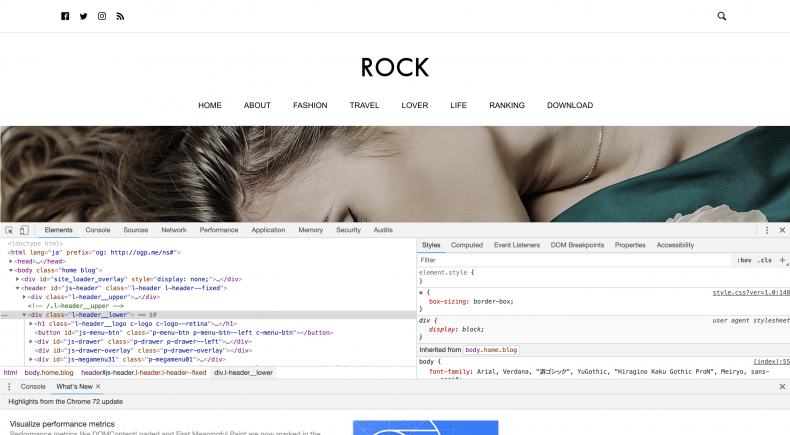790x435 pixels.
Task: Add new style rule plus icon
Action: [x=782, y=260]
